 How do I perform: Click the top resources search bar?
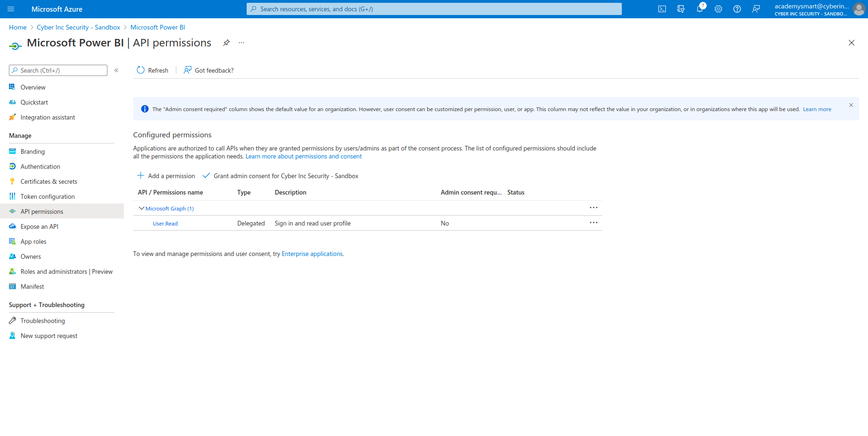[434, 9]
